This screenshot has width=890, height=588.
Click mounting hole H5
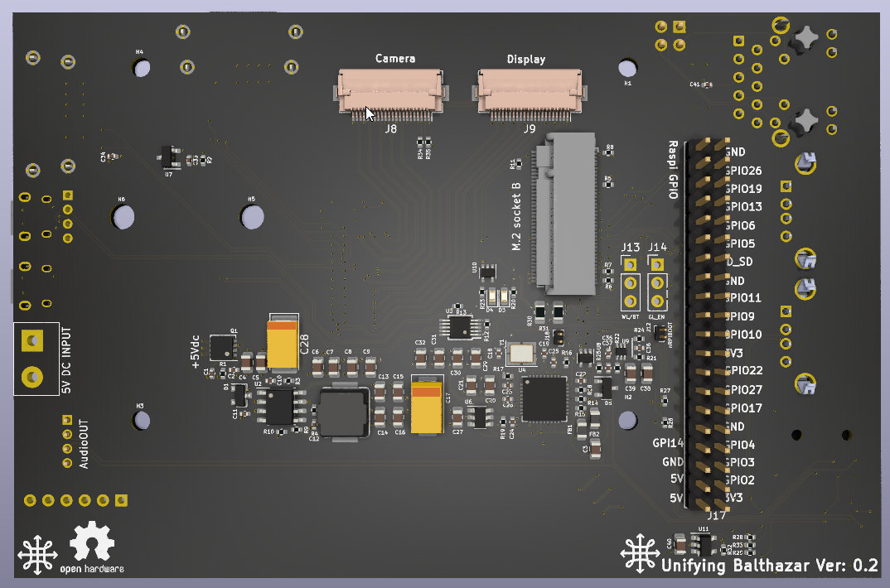pos(252,217)
